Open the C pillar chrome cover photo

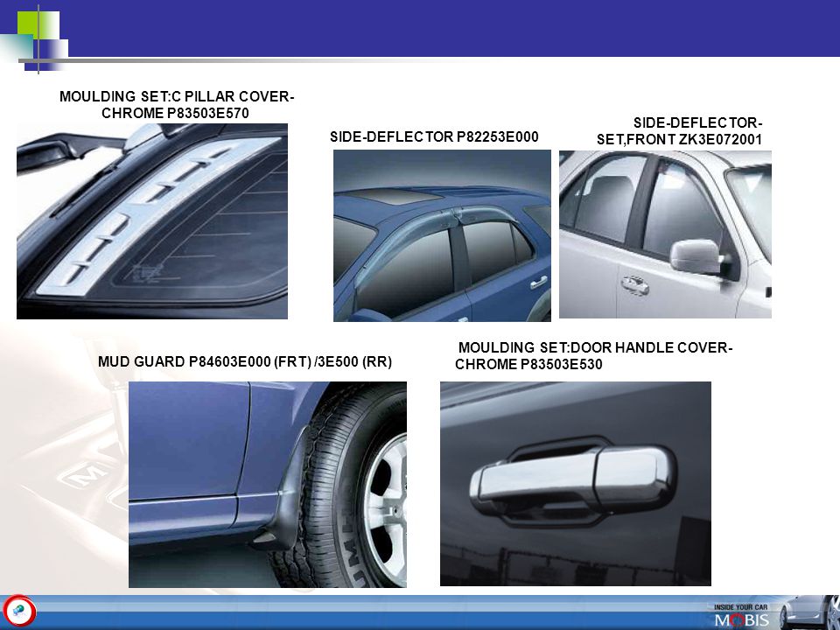click(152, 221)
